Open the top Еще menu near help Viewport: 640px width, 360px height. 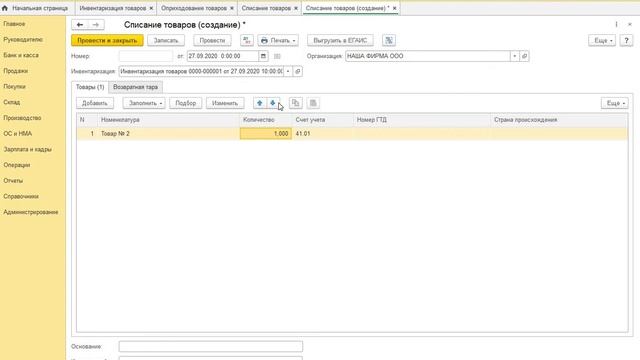(602, 40)
